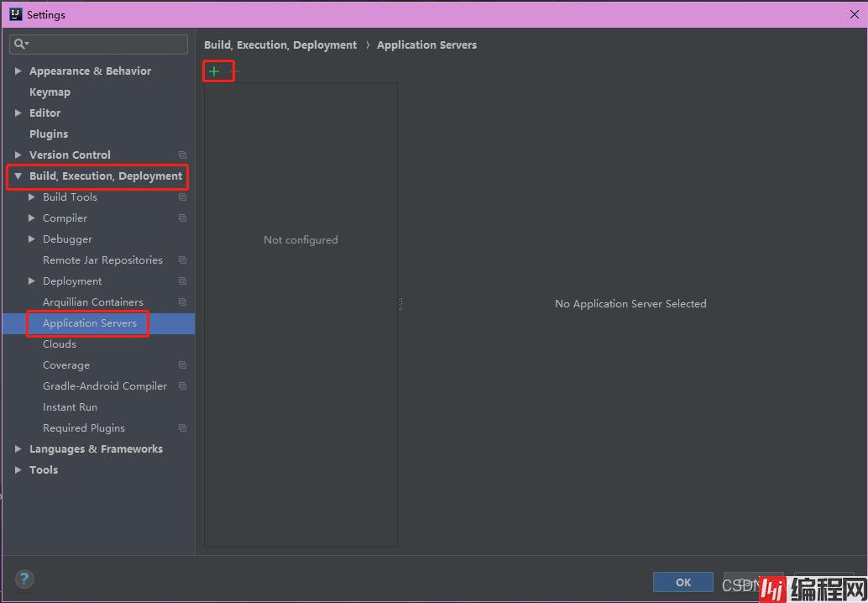Viewport: 868px width, 603px height.
Task: Expand the Languages & Frameworks section
Action: [x=18, y=449]
